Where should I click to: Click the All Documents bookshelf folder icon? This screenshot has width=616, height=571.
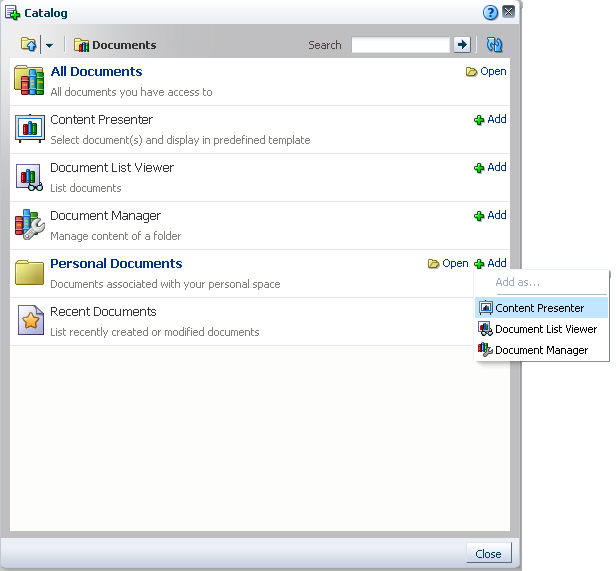pyautogui.click(x=29, y=81)
